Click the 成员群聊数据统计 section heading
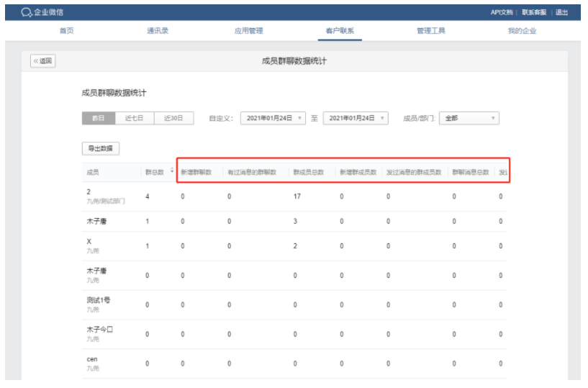 114,93
